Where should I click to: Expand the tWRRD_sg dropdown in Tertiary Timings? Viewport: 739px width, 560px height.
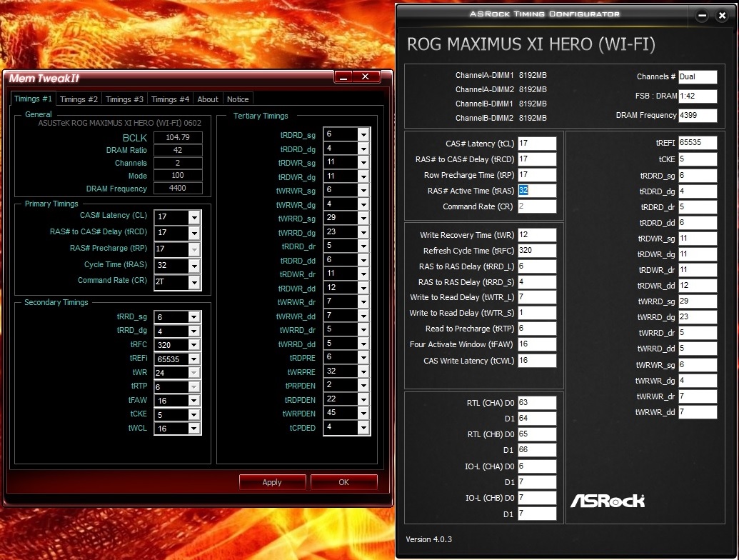click(363, 218)
